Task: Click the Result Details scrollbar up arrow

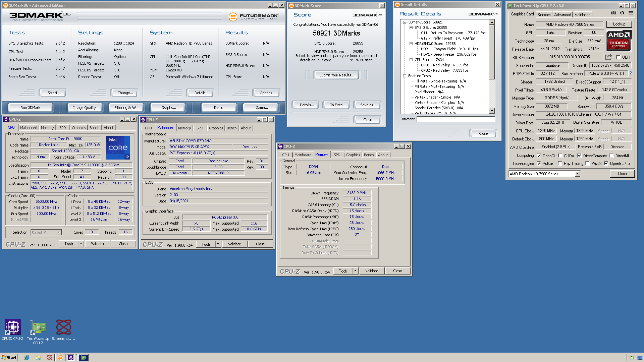Action: click(x=492, y=22)
